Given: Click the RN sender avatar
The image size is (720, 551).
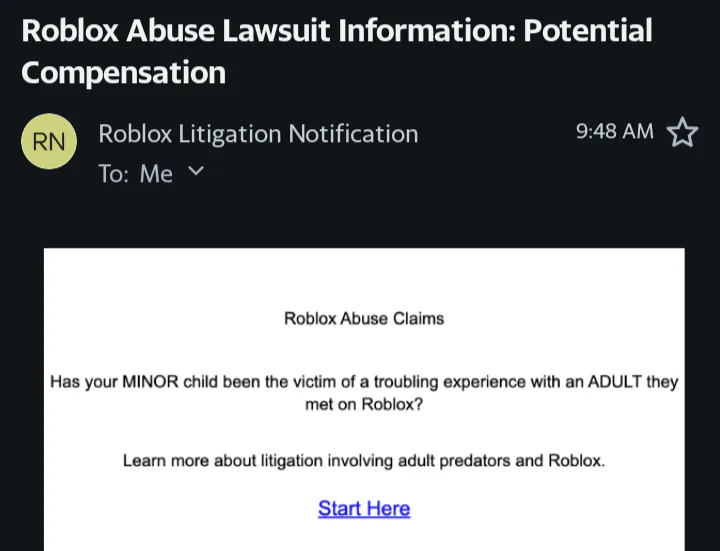Looking at the screenshot, I should [x=48, y=142].
